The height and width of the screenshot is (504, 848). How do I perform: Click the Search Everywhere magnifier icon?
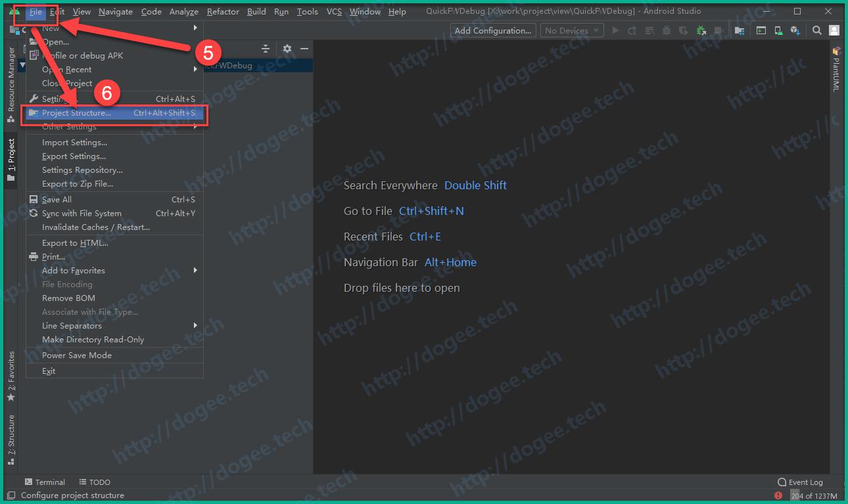[x=817, y=30]
